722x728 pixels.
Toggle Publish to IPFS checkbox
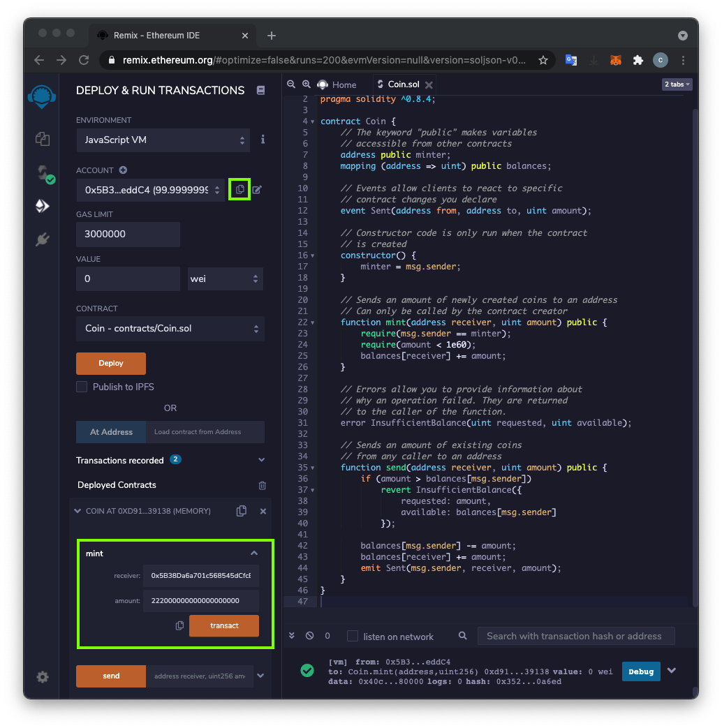[x=82, y=387]
